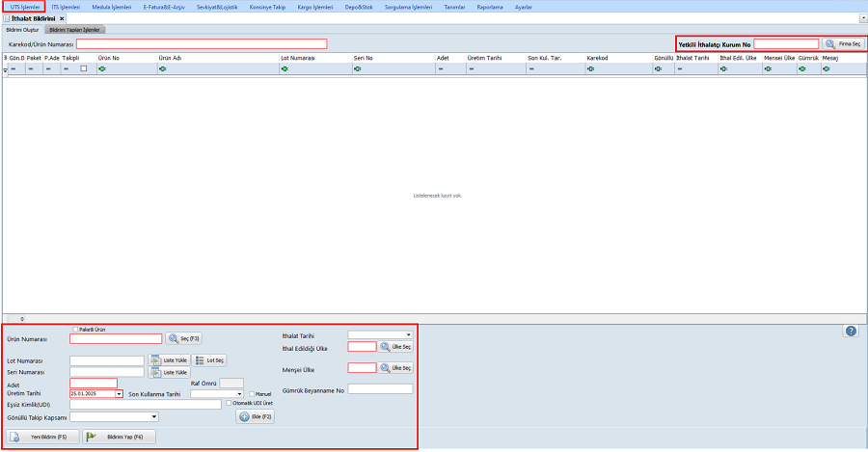Open the Üretim Tarihi date dropdown

(x=119, y=393)
